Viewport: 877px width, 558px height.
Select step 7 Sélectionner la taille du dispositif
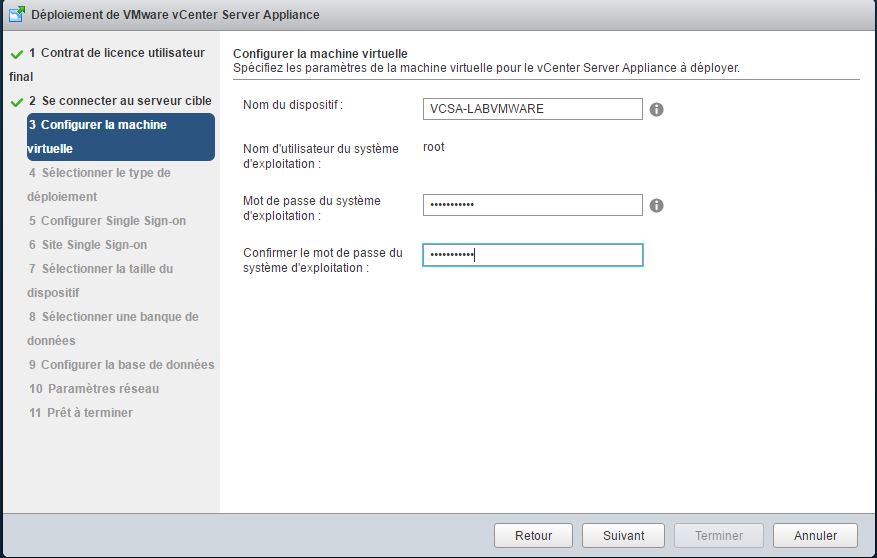pos(100,281)
